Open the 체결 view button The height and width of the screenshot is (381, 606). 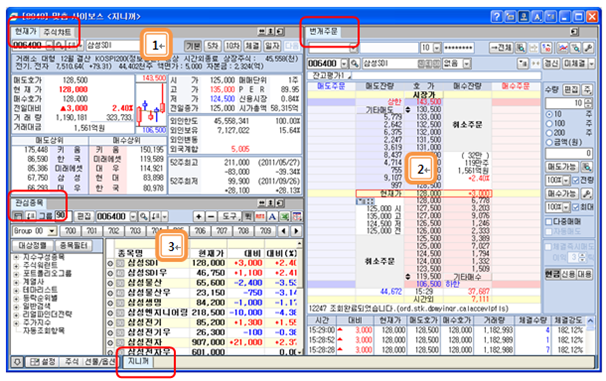coord(252,46)
